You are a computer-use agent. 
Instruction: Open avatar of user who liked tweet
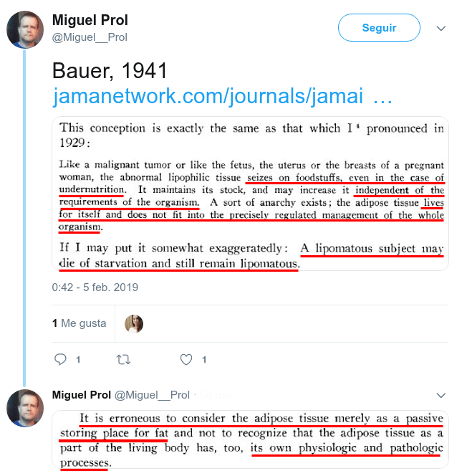[x=134, y=323]
